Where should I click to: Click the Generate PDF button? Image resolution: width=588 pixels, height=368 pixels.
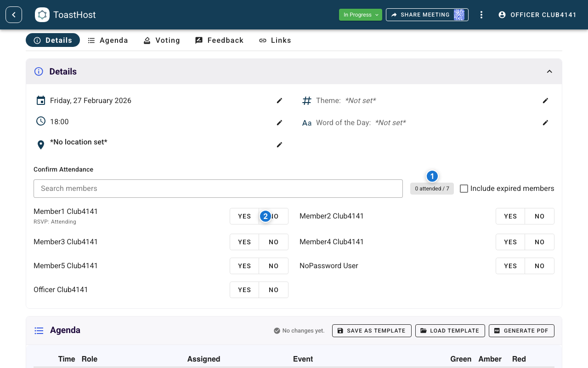click(x=521, y=330)
